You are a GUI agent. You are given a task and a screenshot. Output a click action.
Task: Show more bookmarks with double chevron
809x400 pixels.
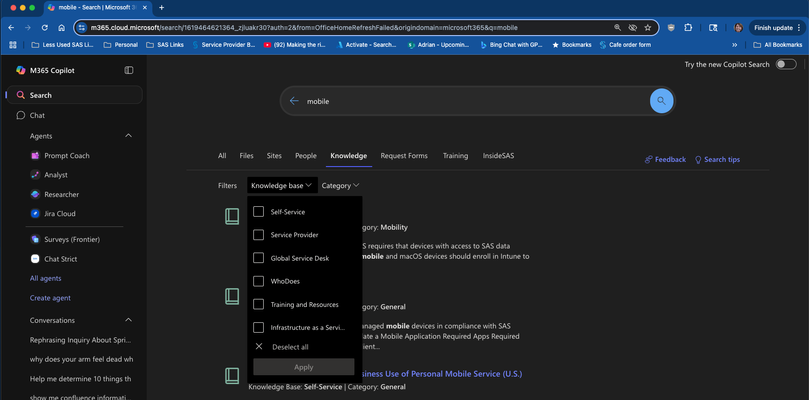pos(735,45)
